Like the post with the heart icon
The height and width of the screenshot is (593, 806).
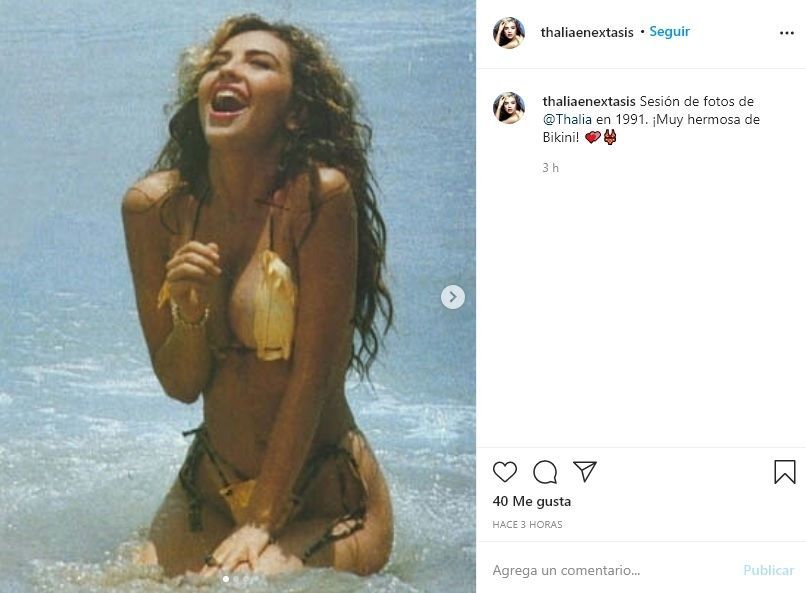click(x=505, y=472)
